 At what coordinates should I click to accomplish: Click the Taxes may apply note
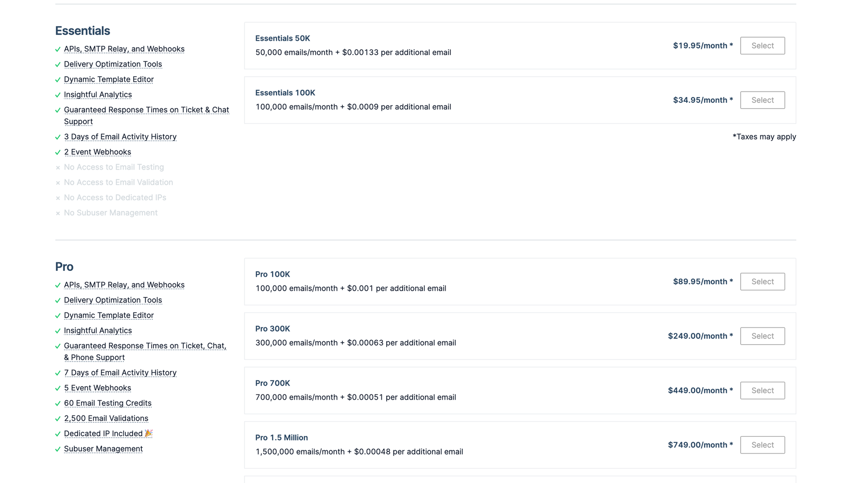pyautogui.click(x=764, y=136)
